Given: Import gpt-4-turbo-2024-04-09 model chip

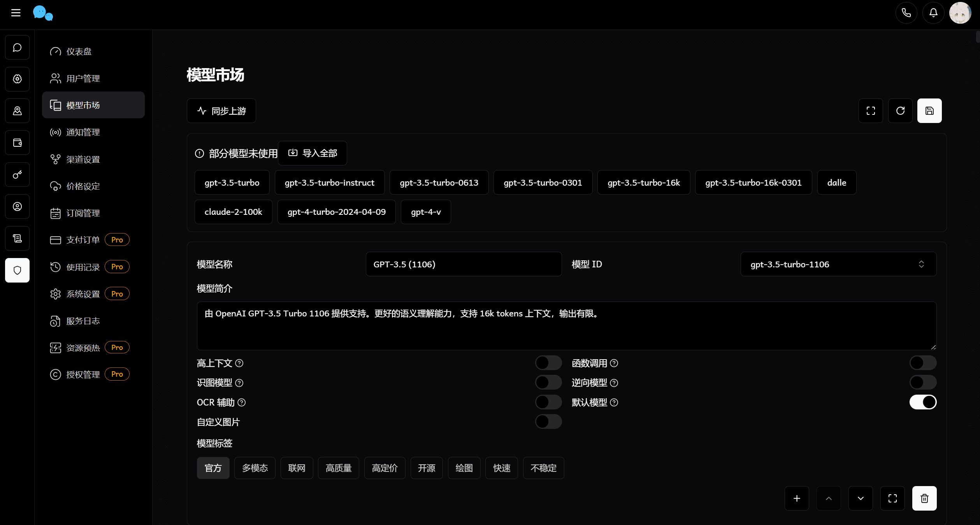Looking at the screenshot, I should (337, 212).
